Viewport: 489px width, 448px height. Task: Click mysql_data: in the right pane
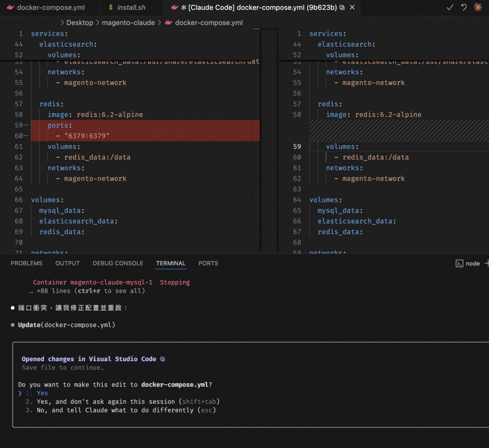[x=340, y=210]
